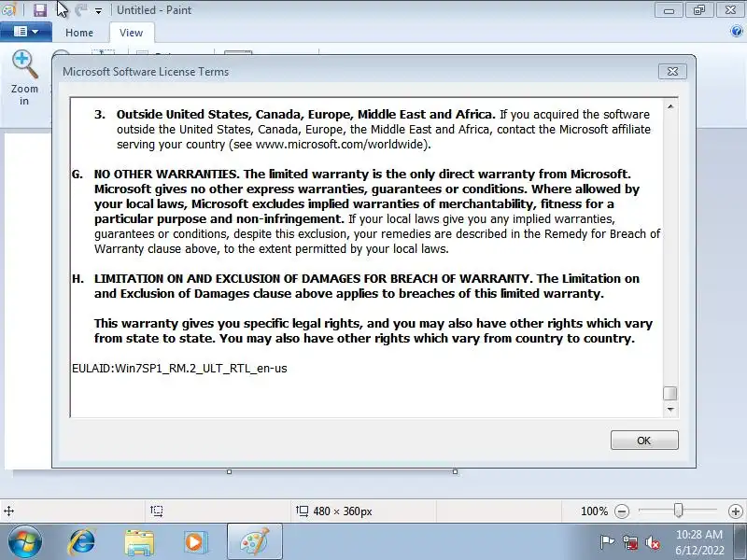This screenshot has width=747, height=560.
Task: Click the muted volume tray icon
Action: (652, 542)
